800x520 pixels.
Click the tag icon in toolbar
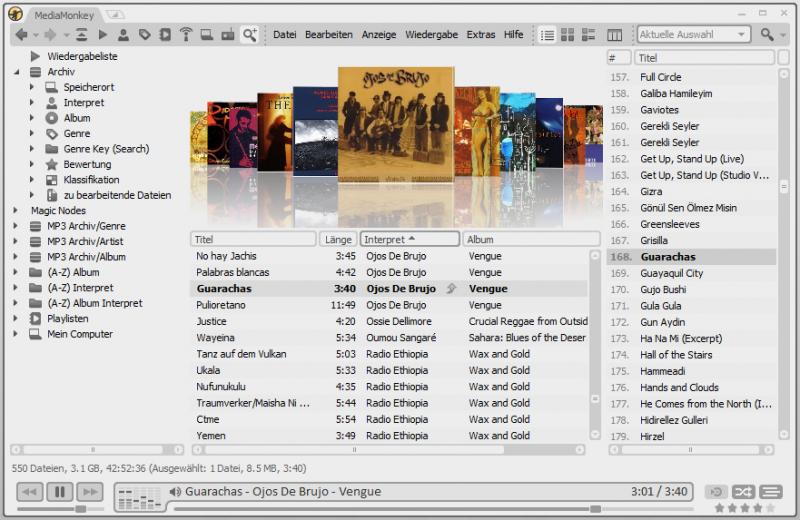145,34
